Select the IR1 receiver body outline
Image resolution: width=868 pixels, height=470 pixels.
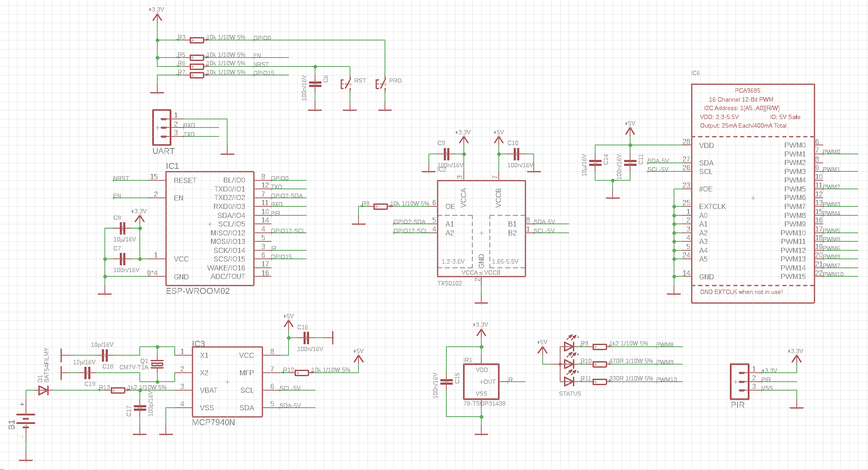[x=481, y=382]
